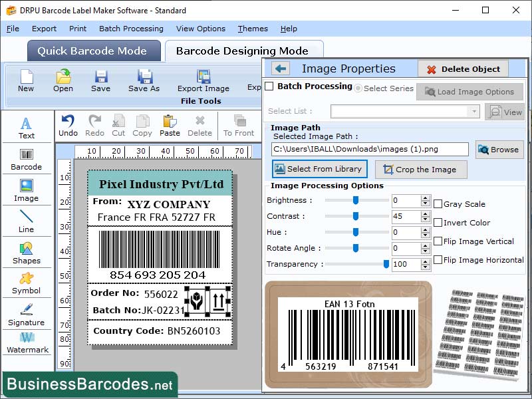This screenshot has width=532, height=399.
Task: Adjust the Contrast slider
Action: tap(356, 216)
